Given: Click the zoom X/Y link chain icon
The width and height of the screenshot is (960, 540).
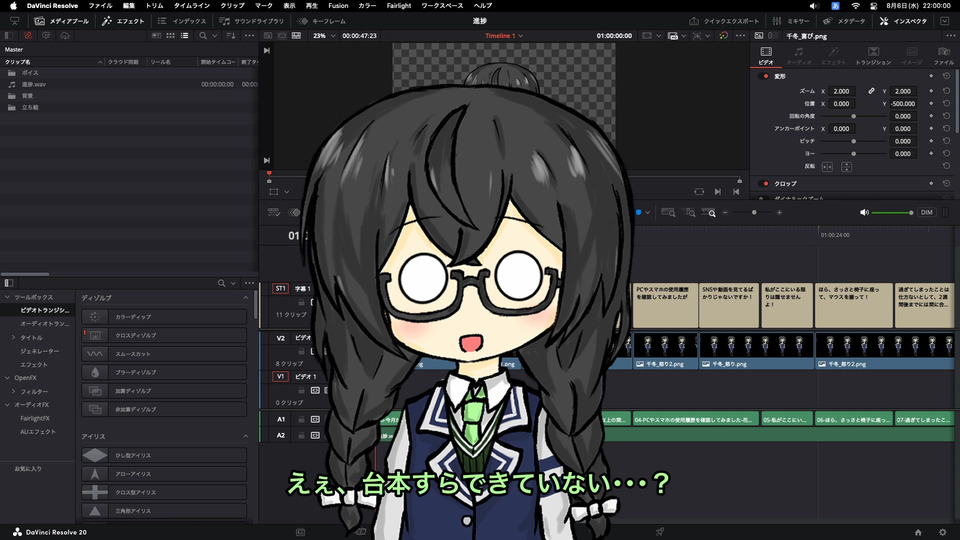Looking at the screenshot, I should (871, 91).
